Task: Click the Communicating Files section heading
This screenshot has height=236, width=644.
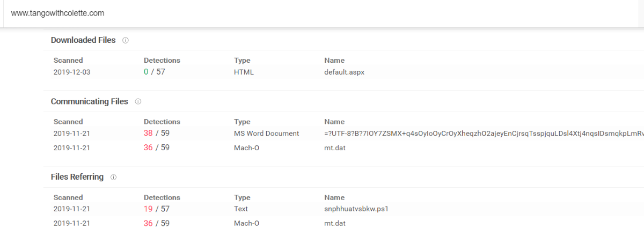Action: (x=89, y=101)
